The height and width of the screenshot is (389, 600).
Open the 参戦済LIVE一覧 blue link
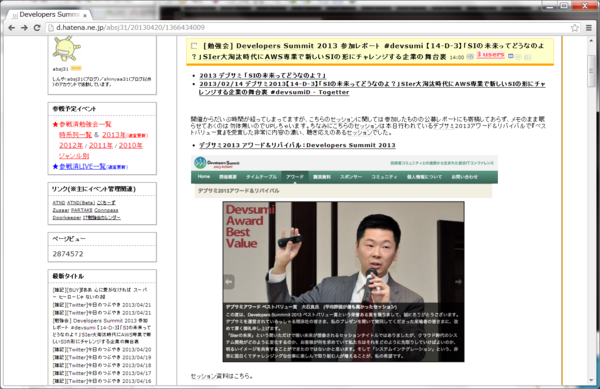[82, 166]
